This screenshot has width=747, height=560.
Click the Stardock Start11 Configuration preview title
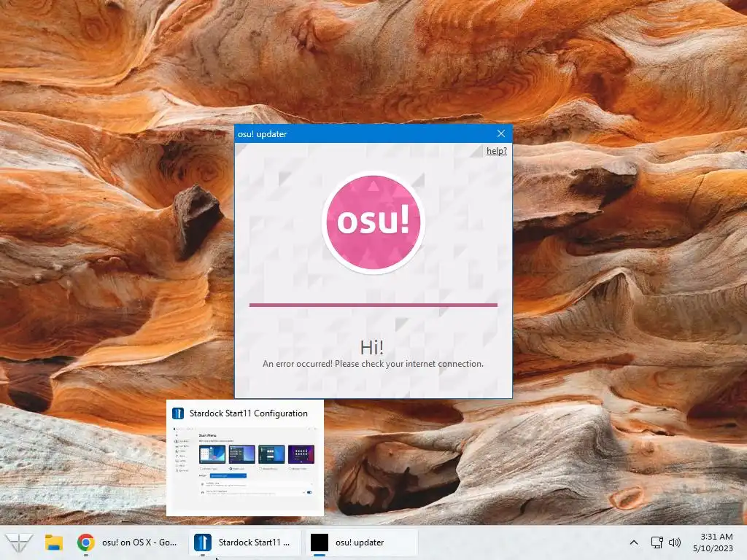(248, 413)
